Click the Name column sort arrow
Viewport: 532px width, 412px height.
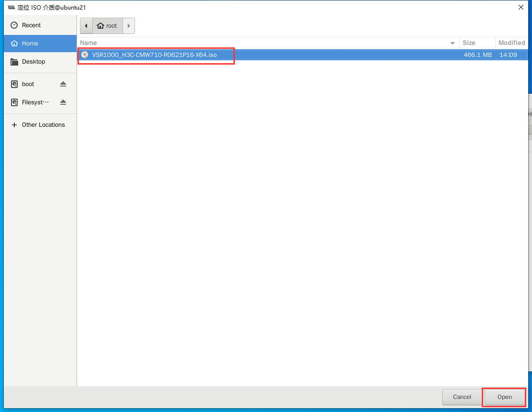(452, 43)
